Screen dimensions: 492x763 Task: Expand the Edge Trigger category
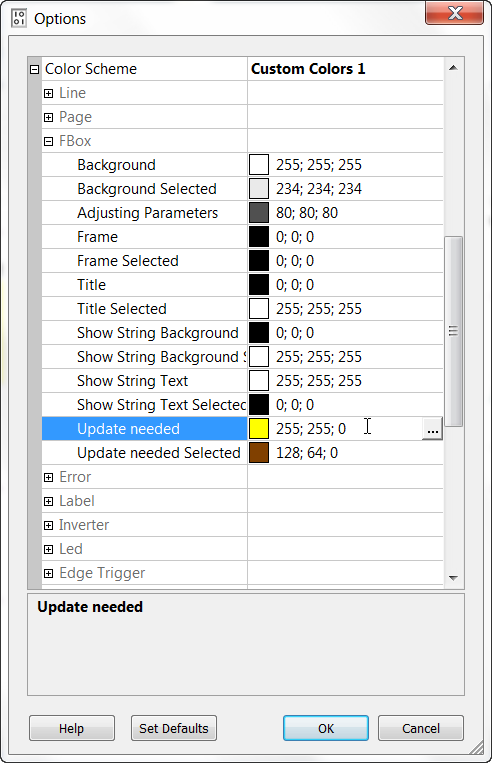(48, 573)
